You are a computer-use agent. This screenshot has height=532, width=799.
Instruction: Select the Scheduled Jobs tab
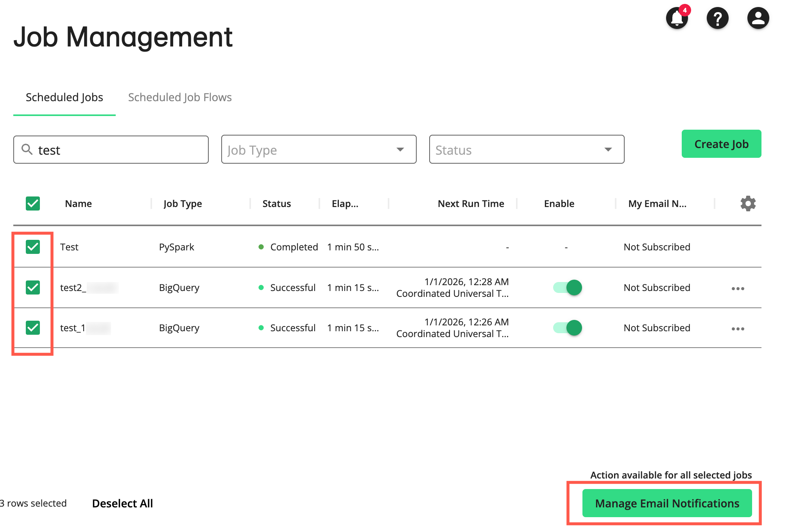(64, 97)
